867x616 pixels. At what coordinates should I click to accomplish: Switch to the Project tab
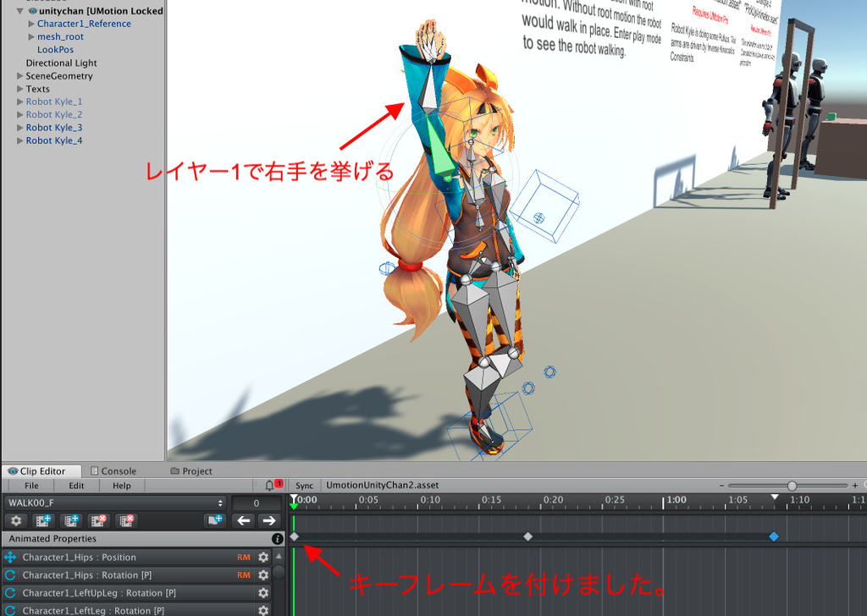pos(191,471)
